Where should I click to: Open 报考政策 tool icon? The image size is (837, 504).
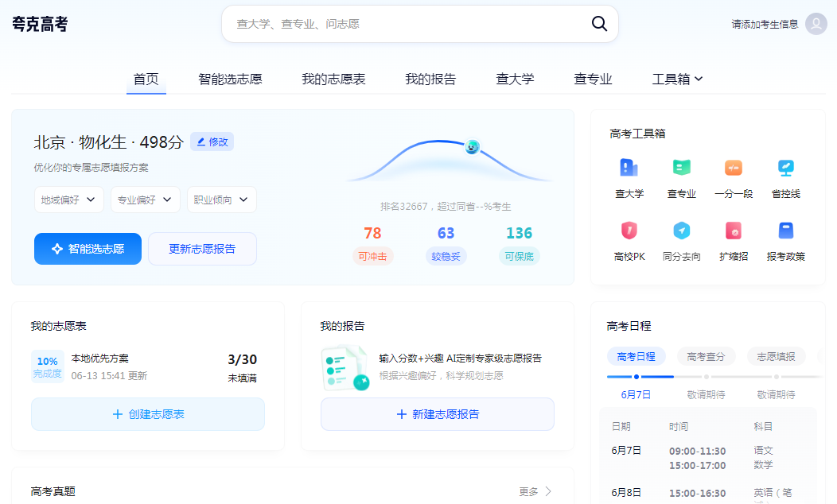(x=786, y=231)
